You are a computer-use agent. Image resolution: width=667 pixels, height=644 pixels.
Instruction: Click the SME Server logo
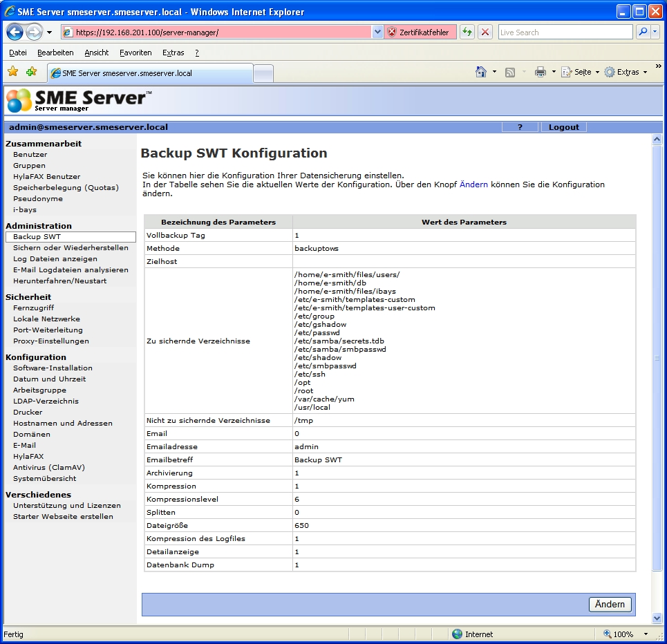pos(79,100)
